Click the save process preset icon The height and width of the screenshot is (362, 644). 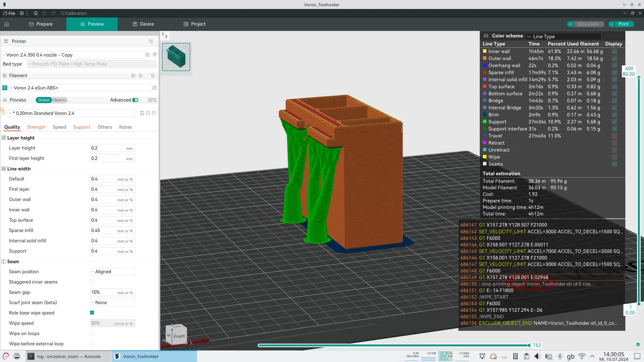[x=142, y=113]
